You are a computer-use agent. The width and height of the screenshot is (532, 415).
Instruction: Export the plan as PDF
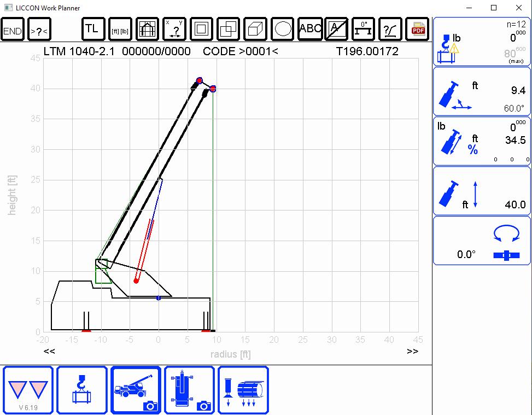click(417, 30)
